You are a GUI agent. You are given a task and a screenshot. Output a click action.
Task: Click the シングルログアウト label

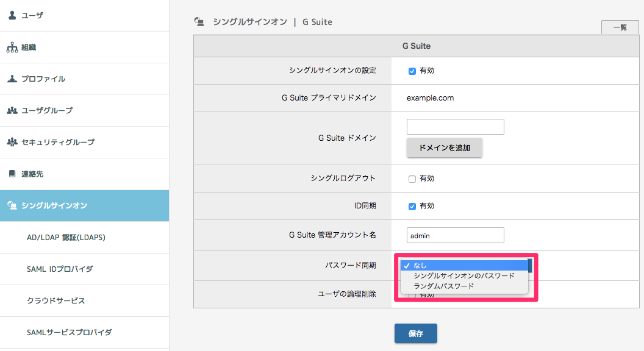pyautogui.click(x=343, y=178)
